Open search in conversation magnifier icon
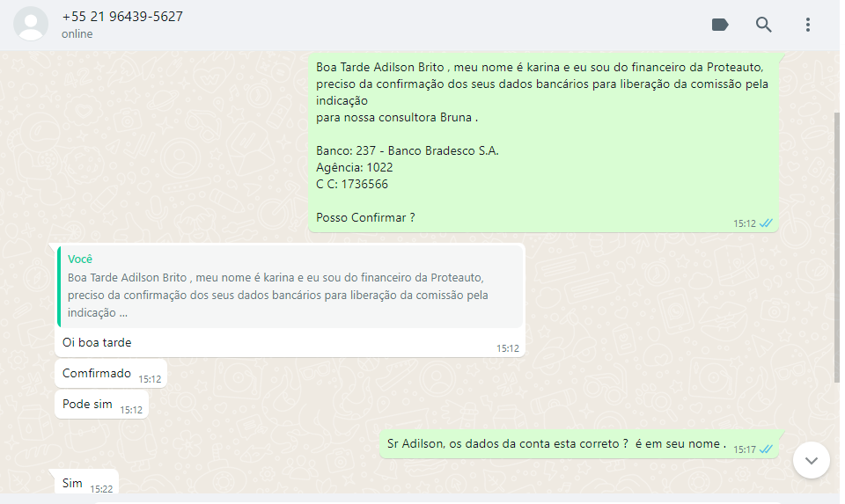845x504 pixels. point(764,25)
